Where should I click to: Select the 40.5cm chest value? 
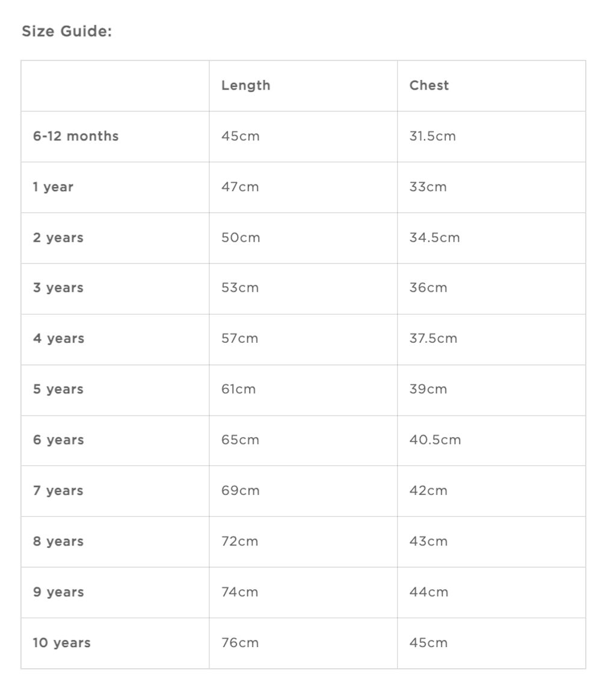pos(435,440)
